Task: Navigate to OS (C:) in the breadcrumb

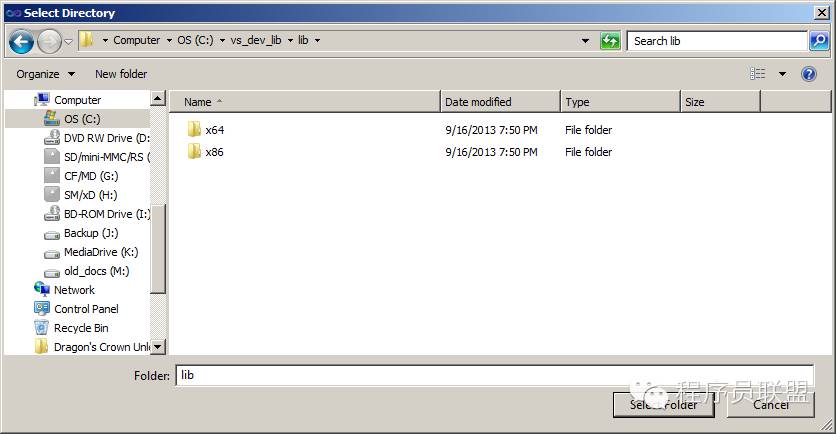Action: coord(195,40)
